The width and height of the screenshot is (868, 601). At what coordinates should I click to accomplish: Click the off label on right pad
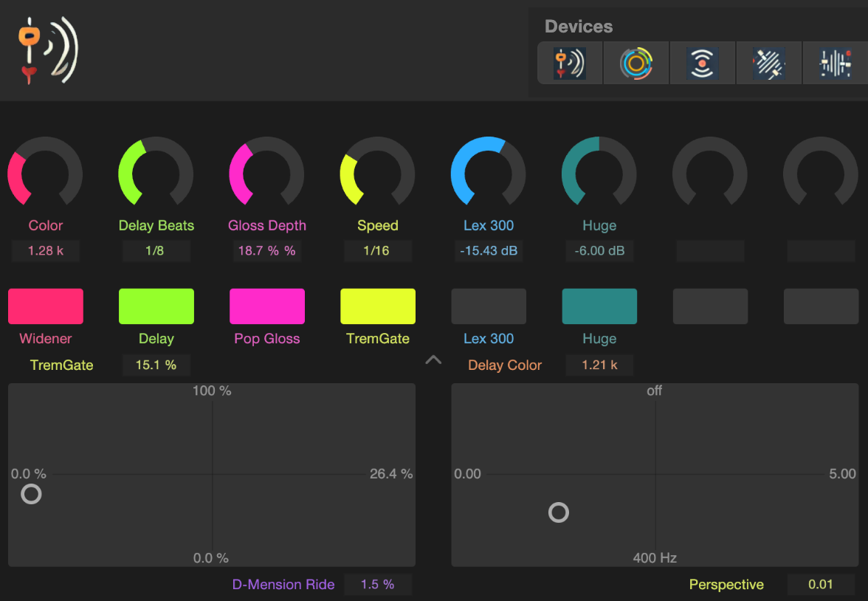654,391
